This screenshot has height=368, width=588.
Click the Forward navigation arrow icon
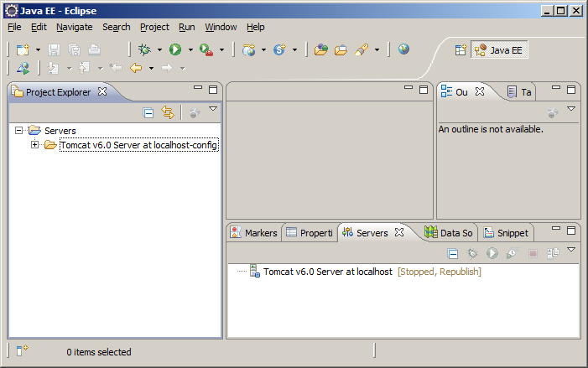pyautogui.click(x=167, y=68)
